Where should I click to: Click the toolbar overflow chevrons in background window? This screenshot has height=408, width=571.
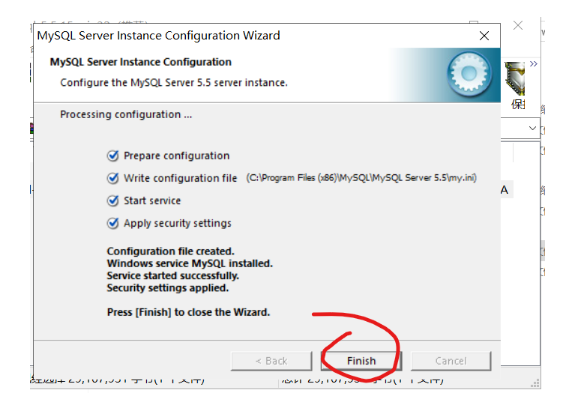(x=533, y=64)
